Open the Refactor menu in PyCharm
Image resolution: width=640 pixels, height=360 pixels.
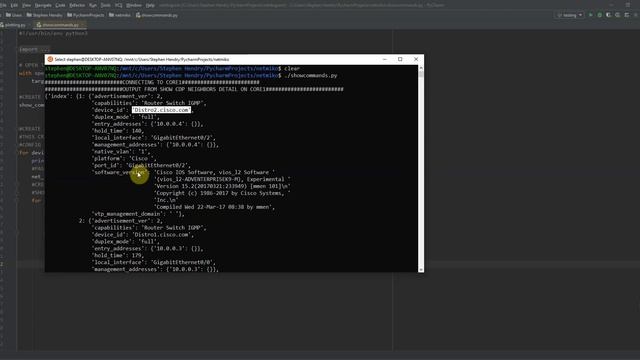pos(77,5)
